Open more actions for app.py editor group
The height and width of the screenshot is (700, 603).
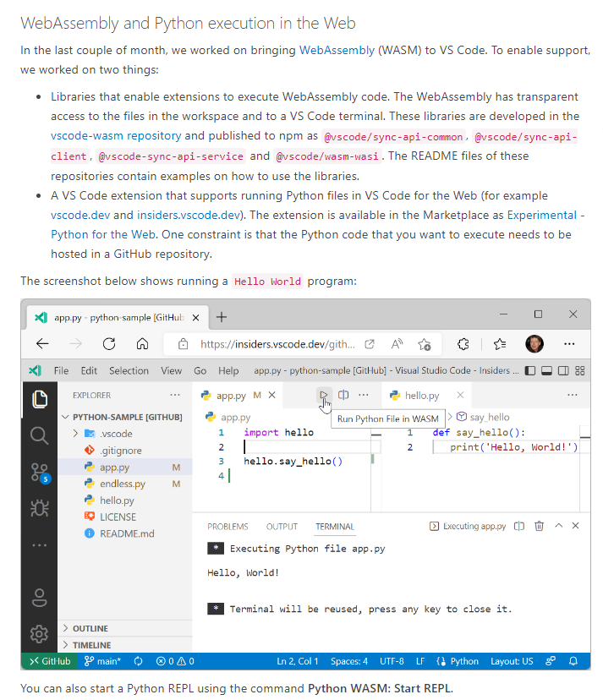[x=364, y=395]
